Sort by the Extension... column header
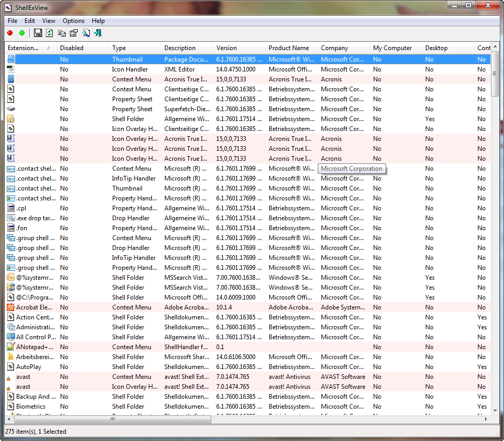 click(31, 48)
